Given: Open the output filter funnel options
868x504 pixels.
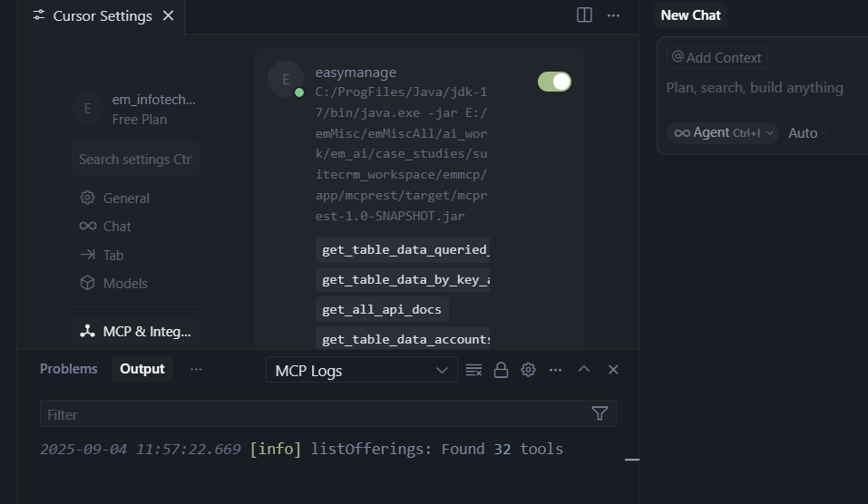Looking at the screenshot, I should (600, 413).
